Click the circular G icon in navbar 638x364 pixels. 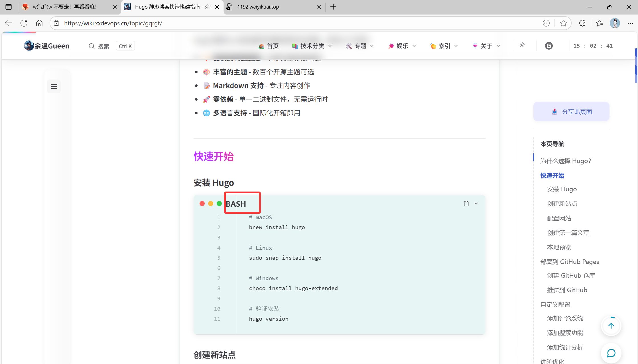(549, 46)
